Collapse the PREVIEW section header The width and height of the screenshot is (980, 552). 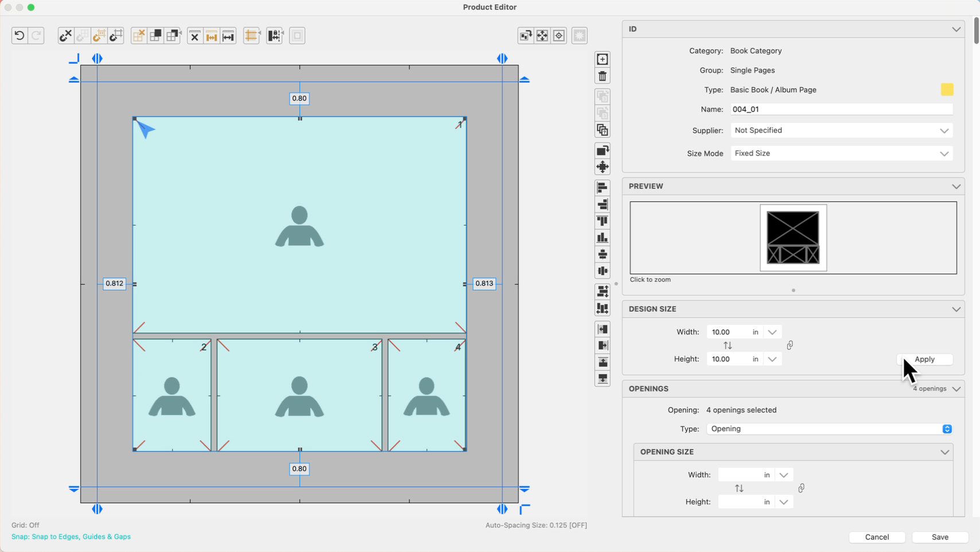click(956, 186)
